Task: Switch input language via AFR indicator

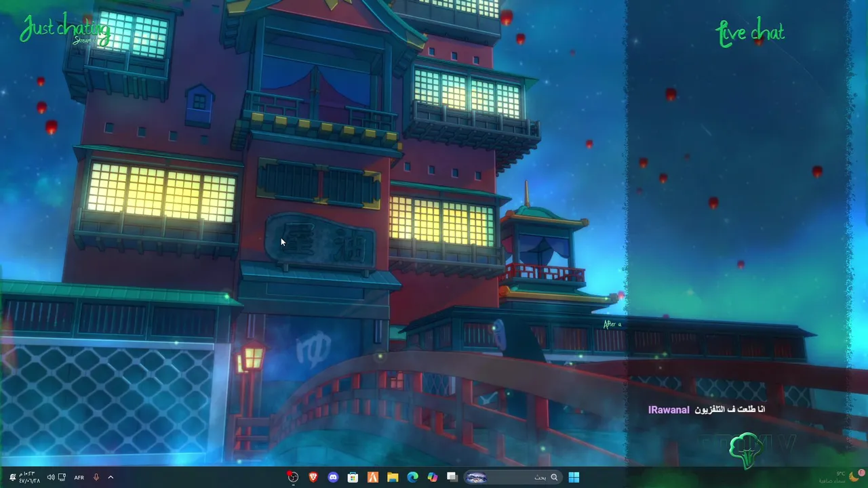Action: click(79, 477)
